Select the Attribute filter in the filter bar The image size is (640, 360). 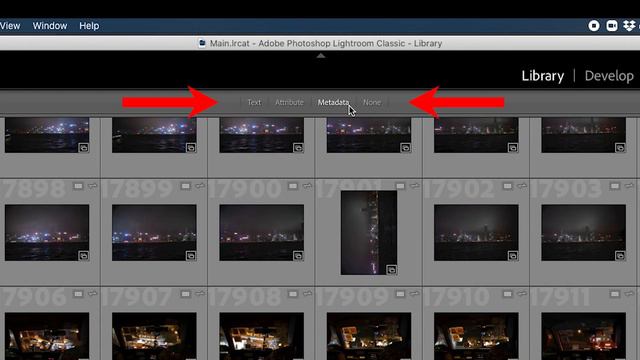coord(289,102)
